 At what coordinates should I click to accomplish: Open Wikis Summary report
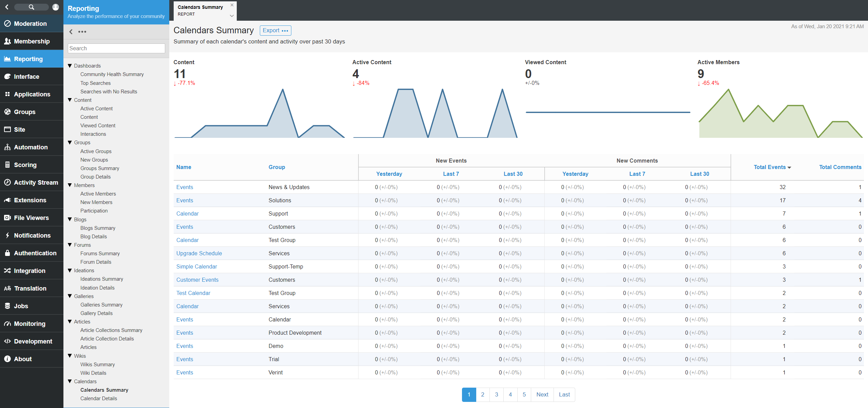click(x=98, y=364)
